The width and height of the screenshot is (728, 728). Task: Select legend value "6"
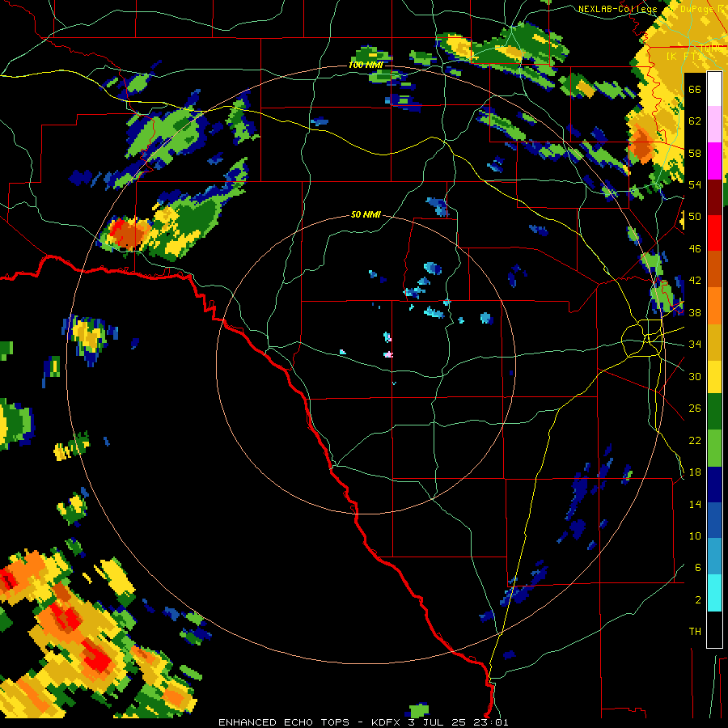coord(698,568)
